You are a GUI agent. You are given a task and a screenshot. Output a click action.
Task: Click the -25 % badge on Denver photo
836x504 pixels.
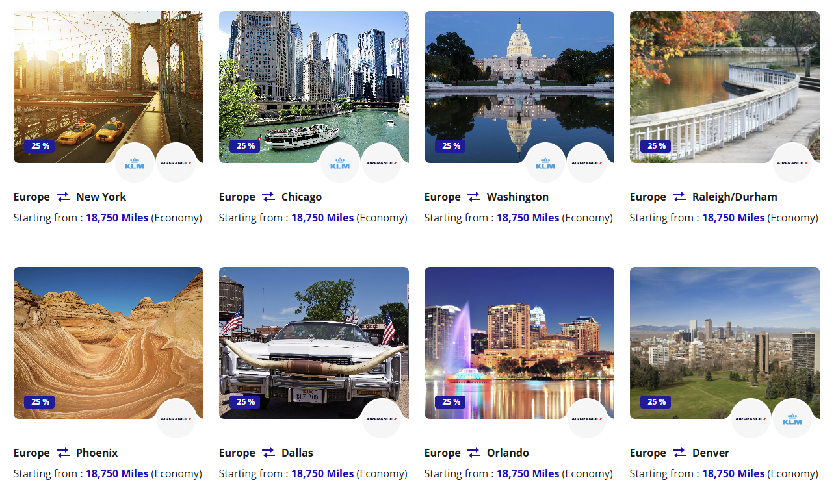tap(656, 402)
